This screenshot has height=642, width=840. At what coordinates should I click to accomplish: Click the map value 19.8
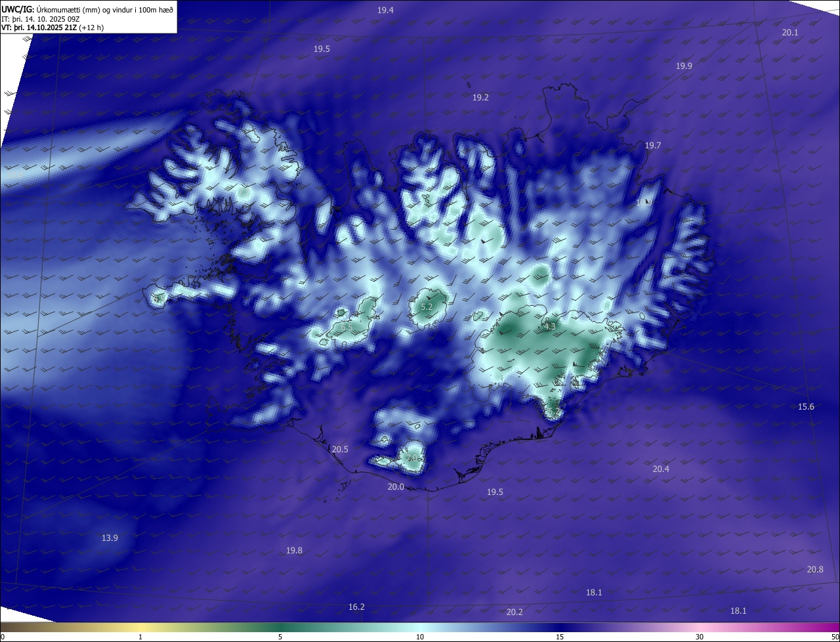(294, 550)
